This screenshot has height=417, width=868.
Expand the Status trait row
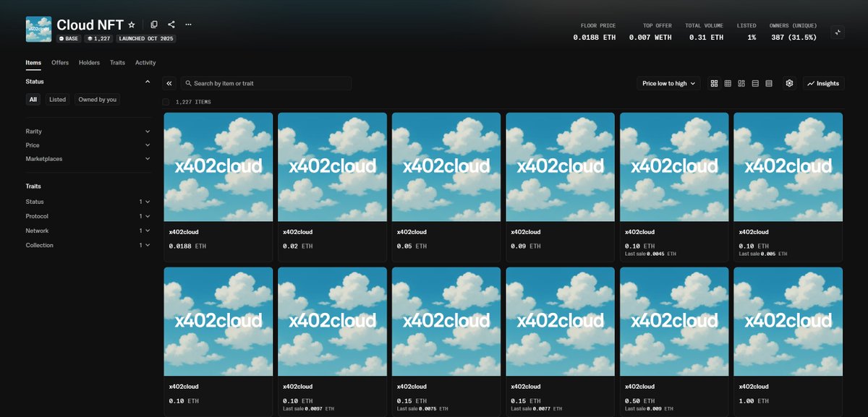click(x=88, y=202)
